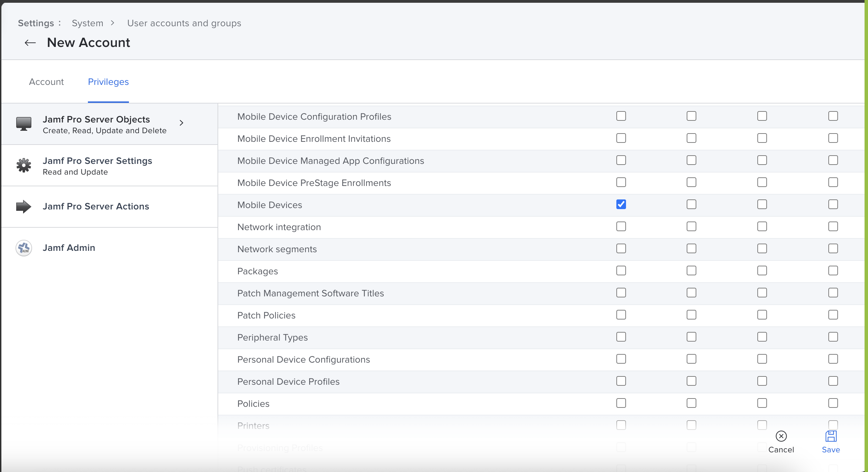Click the Save floppy disk icon
The image size is (868, 472).
click(831, 436)
